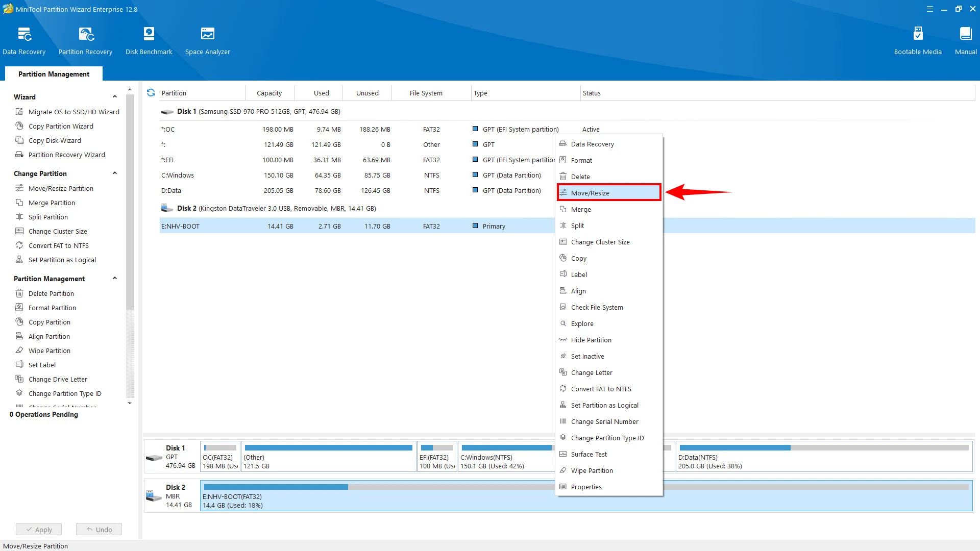Image resolution: width=980 pixels, height=551 pixels.
Task: Choose Change Cluster Size in sidebar
Action: pos(52,231)
